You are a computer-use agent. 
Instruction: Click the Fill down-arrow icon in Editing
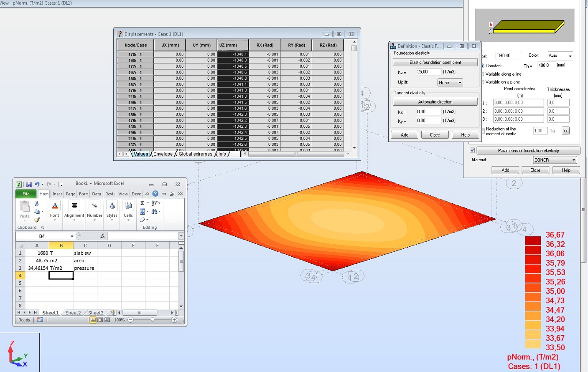pyautogui.click(x=142, y=211)
